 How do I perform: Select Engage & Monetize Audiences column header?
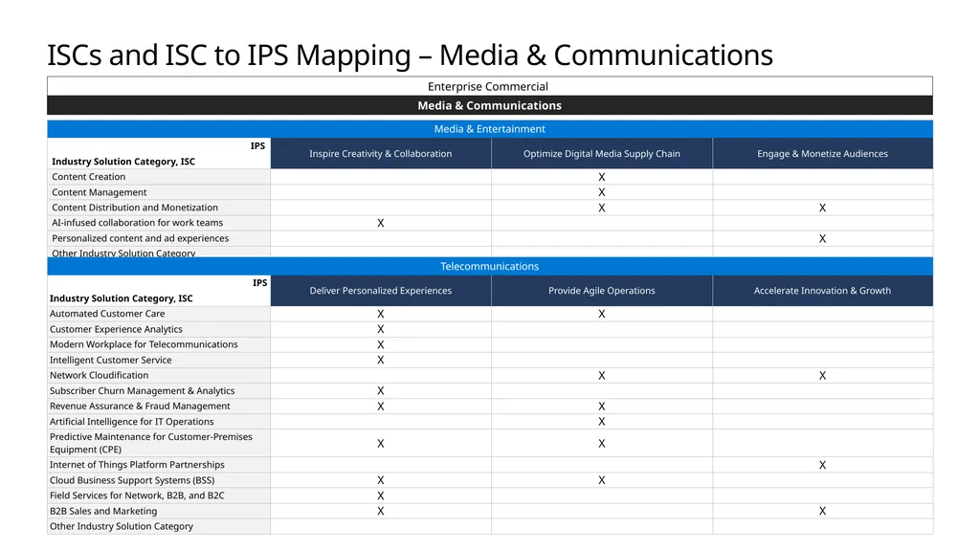click(x=822, y=154)
